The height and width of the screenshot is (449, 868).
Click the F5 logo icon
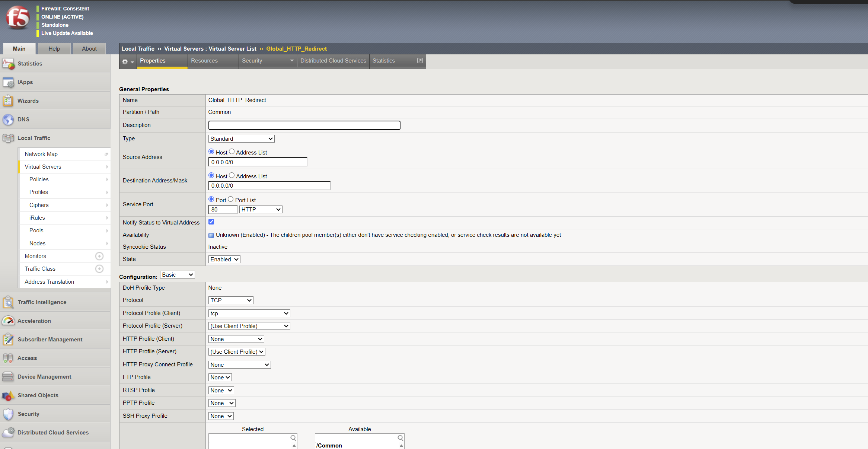(x=17, y=17)
